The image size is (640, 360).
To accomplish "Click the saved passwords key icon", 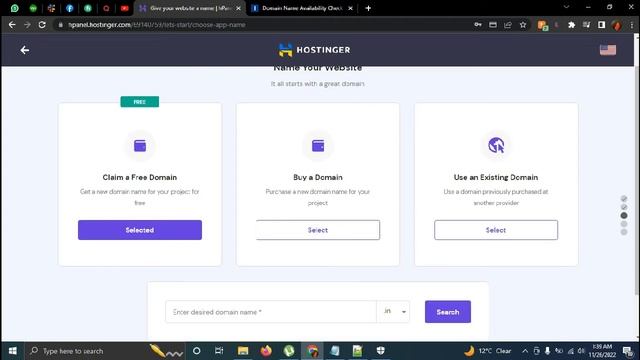I will coord(478,25).
